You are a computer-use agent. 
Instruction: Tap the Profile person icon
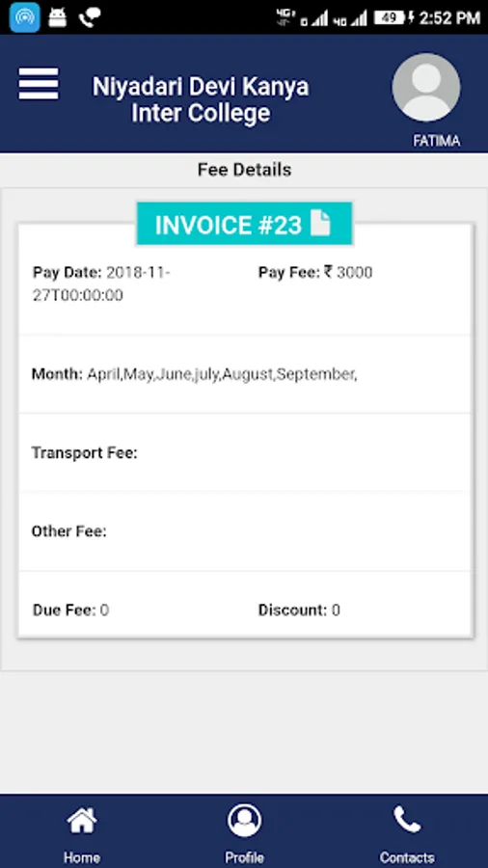tap(244, 821)
